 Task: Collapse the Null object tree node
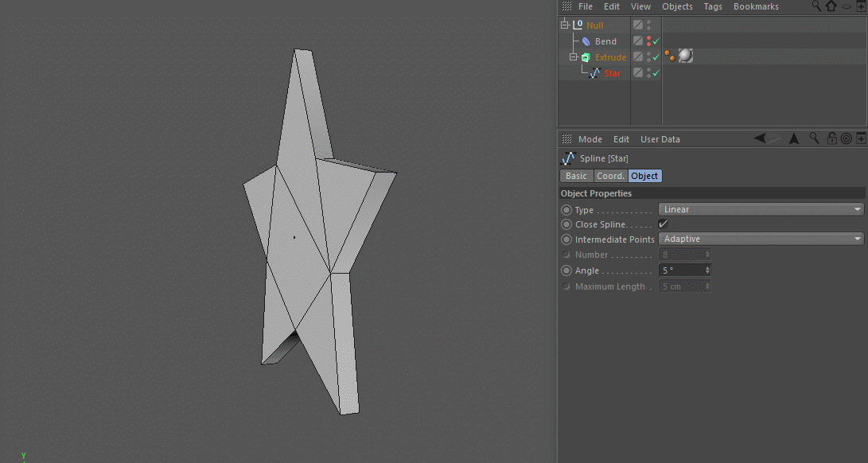[x=565, y=25]
